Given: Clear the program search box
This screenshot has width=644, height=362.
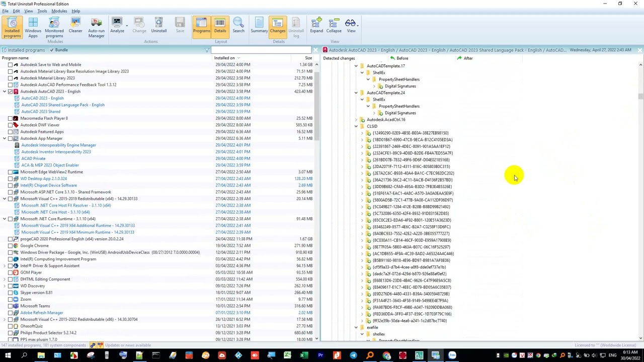Looking at the screenshot, I should 315,50.
